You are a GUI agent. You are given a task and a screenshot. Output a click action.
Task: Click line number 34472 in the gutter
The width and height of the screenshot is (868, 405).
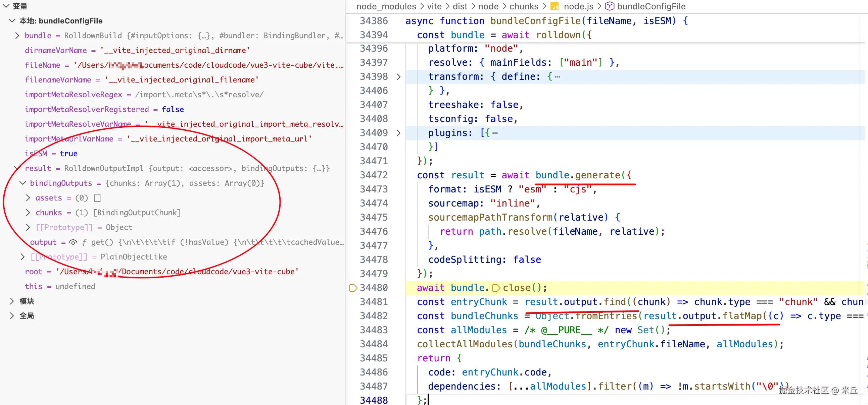(x=373, y=175)
